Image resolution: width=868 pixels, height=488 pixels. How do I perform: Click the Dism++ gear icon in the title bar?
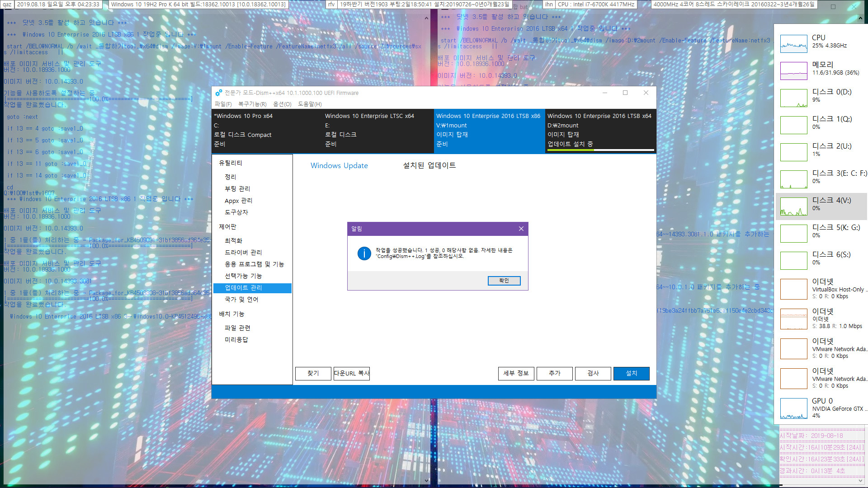point(218,93)
